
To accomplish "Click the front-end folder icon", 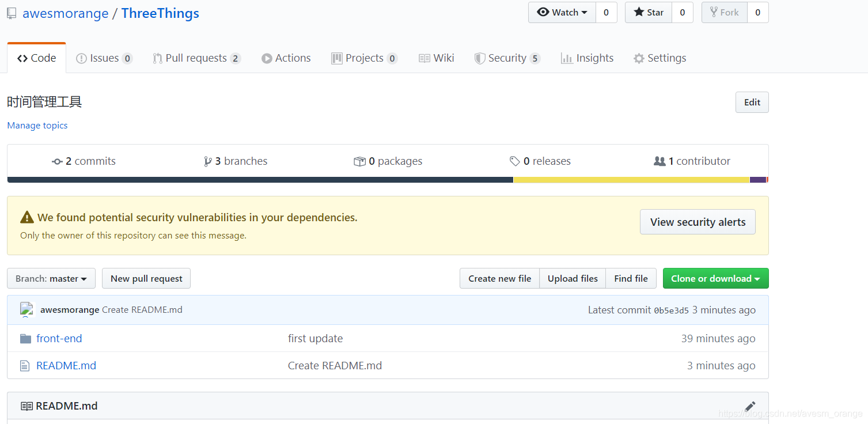I will [25, 339].
